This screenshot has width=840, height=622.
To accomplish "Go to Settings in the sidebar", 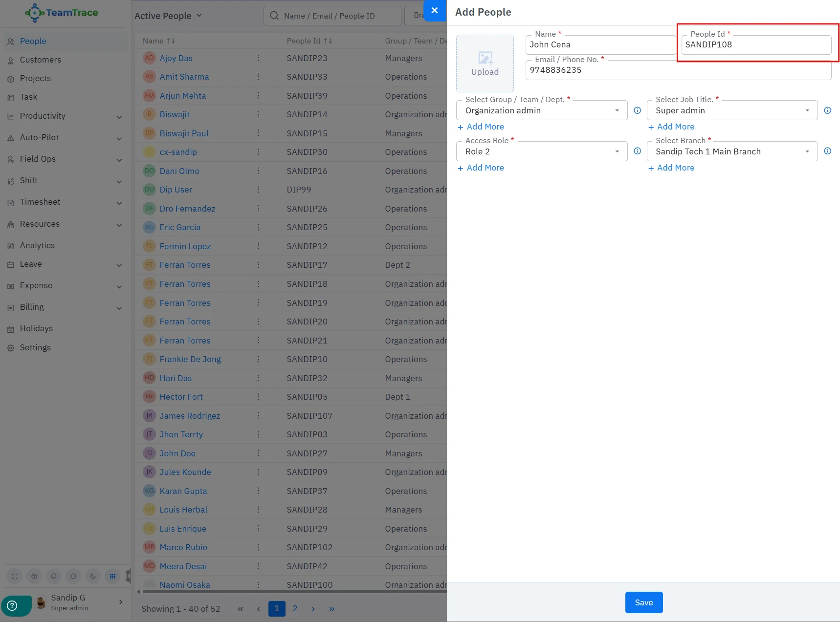I will [35, 348].
